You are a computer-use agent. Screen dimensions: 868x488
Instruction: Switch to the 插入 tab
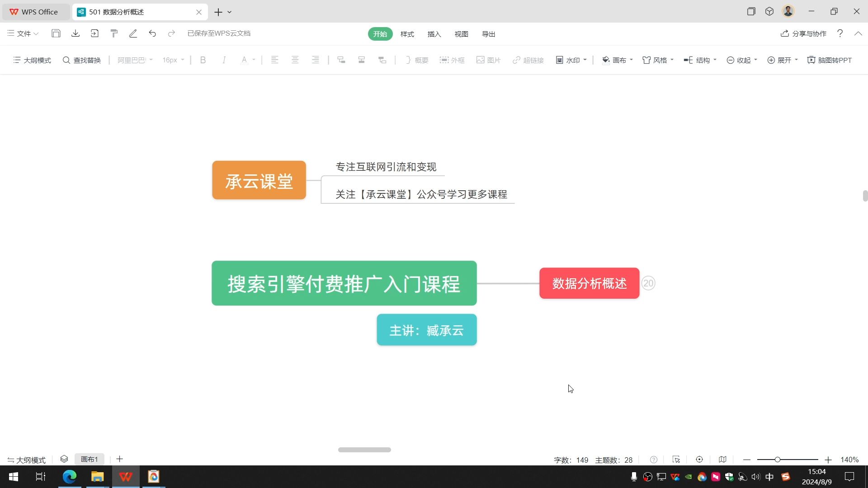[x=434, y=34]
